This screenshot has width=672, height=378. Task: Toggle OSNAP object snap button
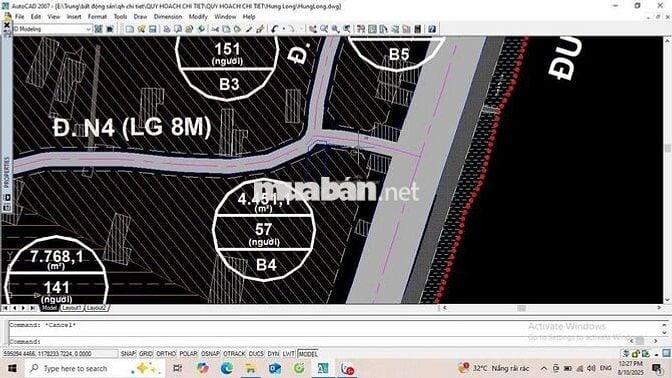click(210, 354)
